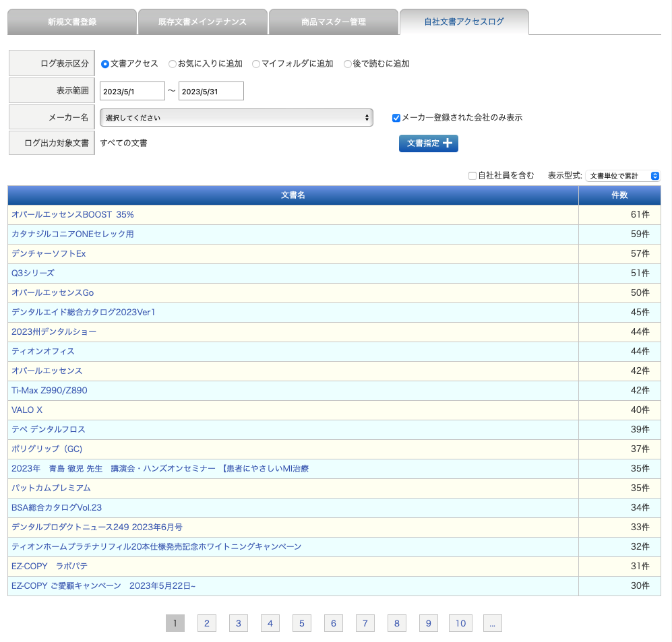Click the 30件 count cell
Screen dimensions: 672x642
click(x=619, y=586)
